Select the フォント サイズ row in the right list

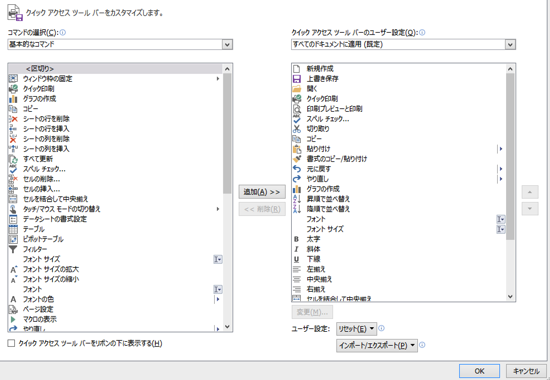point(399,229)
